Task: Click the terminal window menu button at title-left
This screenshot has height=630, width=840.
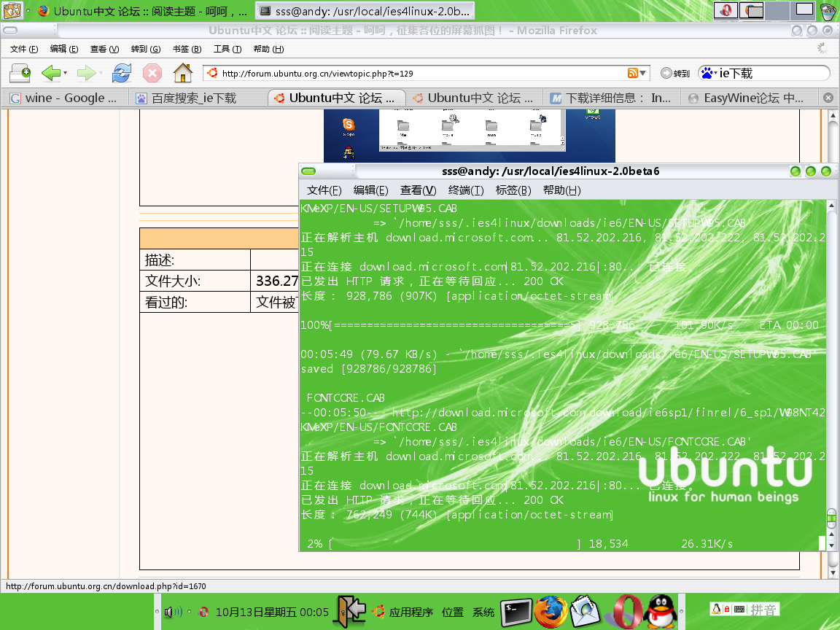Action: coord(308,171)
